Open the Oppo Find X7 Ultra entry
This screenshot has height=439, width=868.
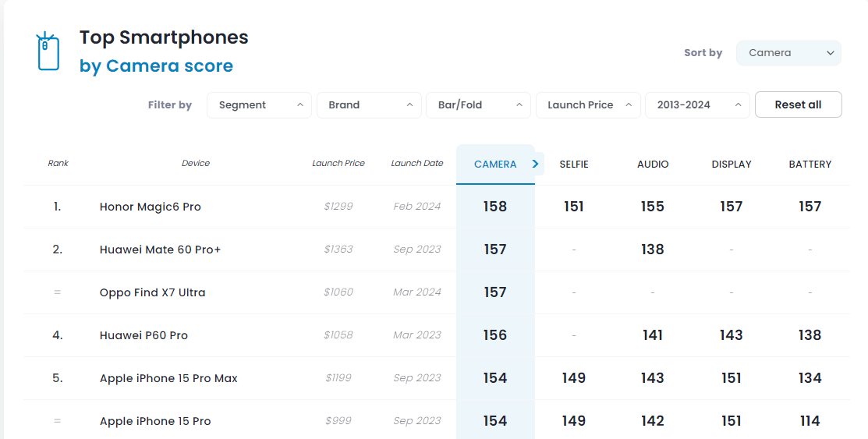point(152,292)
